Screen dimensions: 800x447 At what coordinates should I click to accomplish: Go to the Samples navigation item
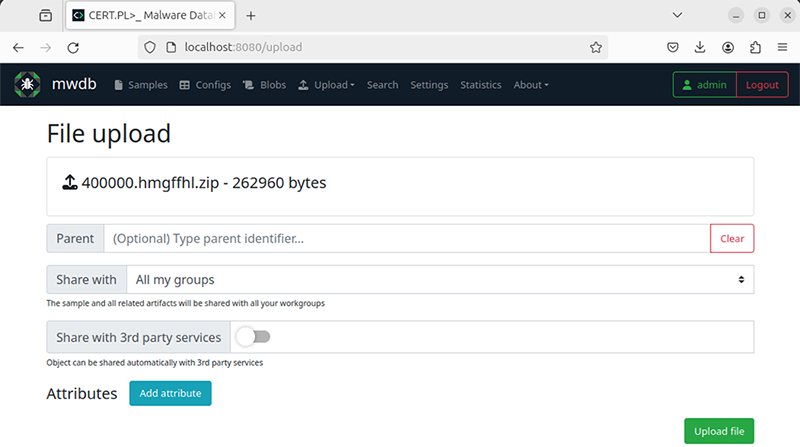141,85
